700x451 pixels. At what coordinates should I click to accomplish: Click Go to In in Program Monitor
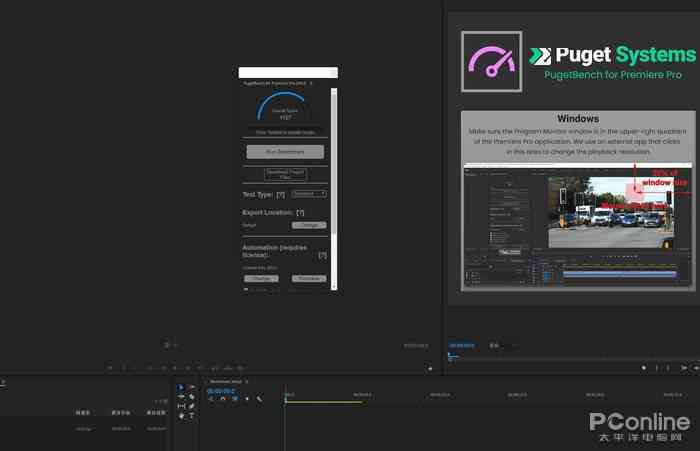[683, 368]
